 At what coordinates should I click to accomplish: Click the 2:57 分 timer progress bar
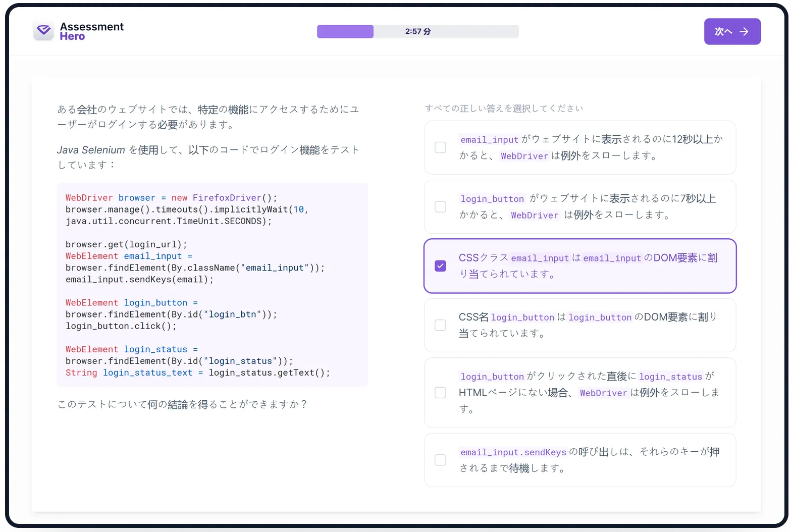[417, 31]
